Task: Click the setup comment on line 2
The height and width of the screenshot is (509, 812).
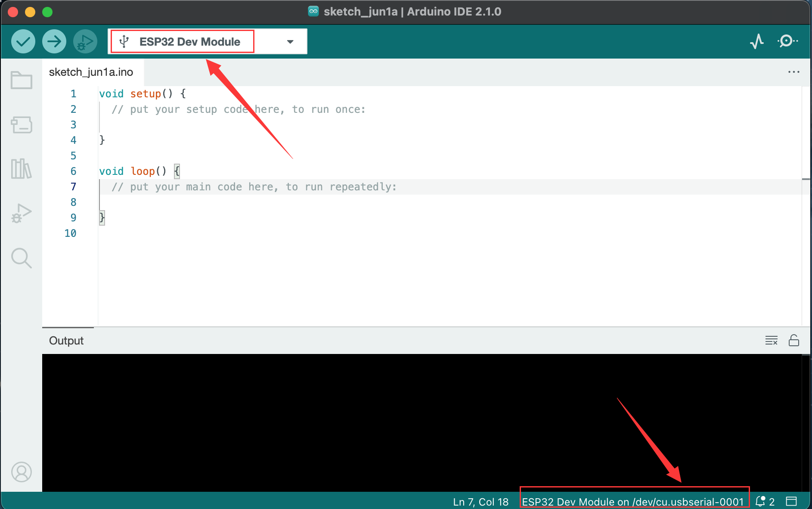Action: click(x=239, y=109)
